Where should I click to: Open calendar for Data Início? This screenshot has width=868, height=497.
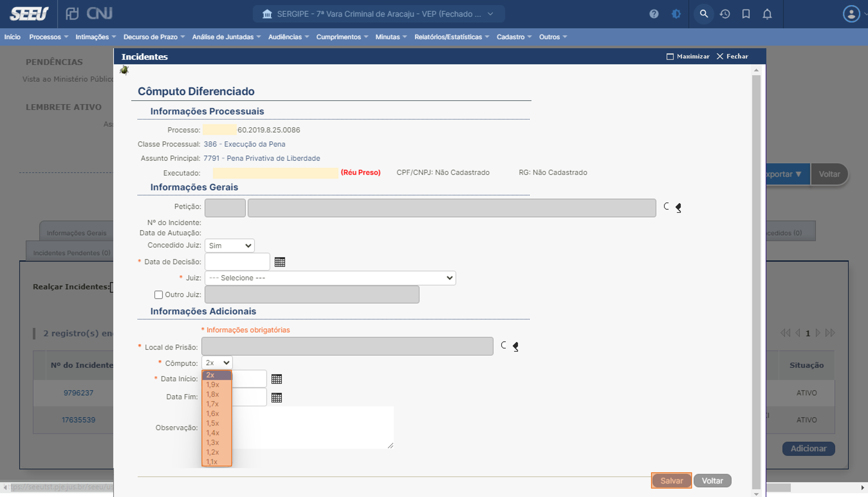[277, 379]
